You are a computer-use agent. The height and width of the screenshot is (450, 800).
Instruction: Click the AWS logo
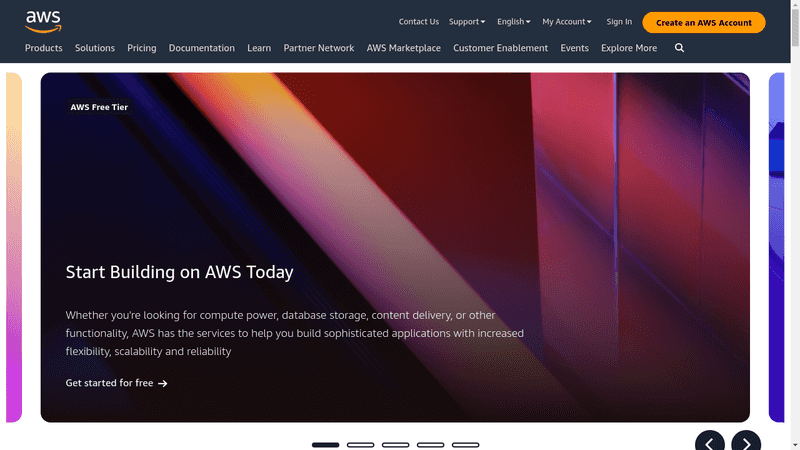pos(44,21)
